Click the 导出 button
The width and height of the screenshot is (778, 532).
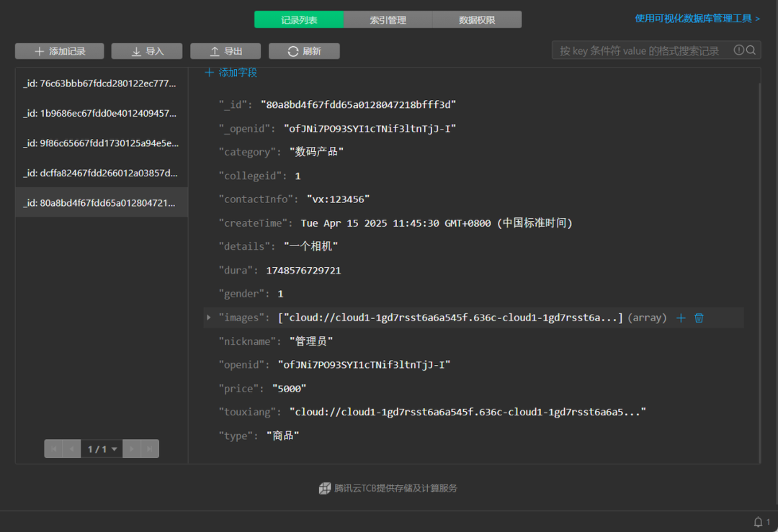coord(225,51)
